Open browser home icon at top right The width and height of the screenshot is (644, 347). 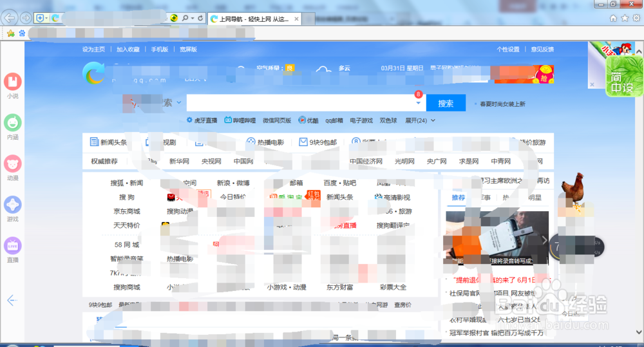point(613,18)
